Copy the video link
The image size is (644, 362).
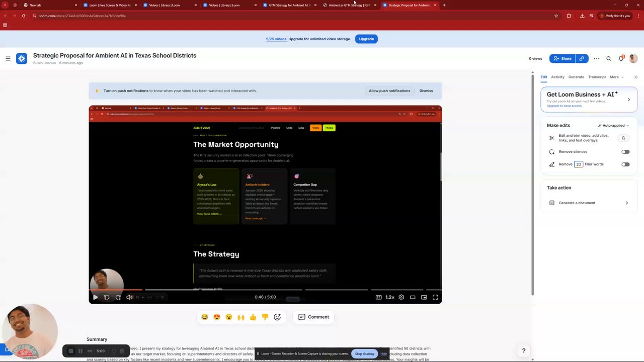tap(582, 59)
